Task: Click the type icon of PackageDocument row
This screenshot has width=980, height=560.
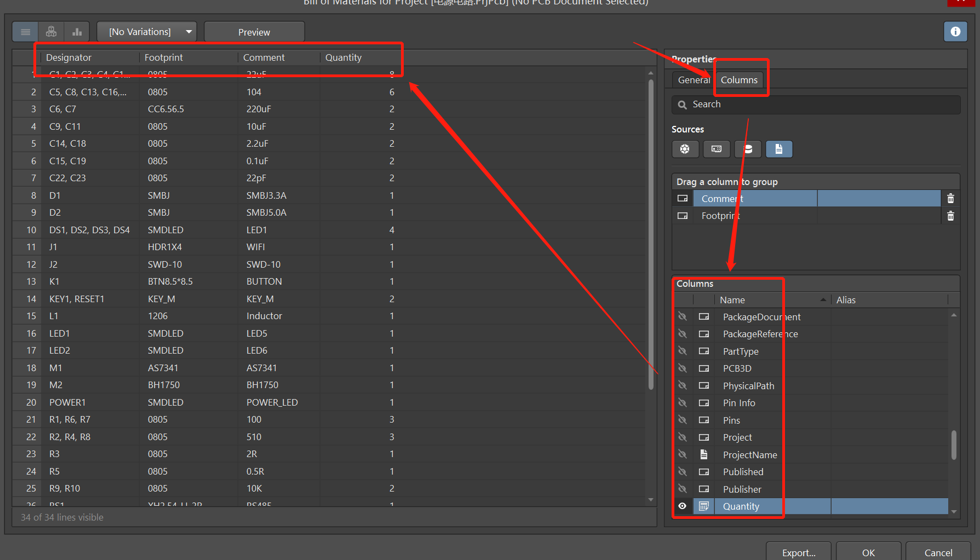Action: [x=704, y=317]
